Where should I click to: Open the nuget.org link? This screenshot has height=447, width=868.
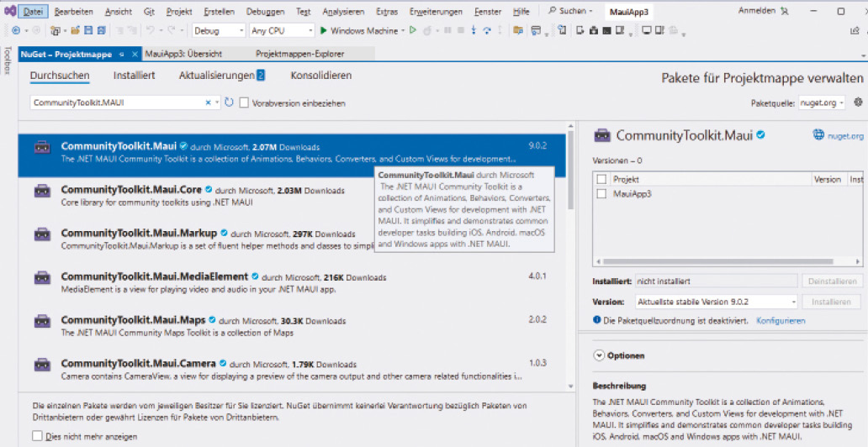(x=845, y=135)
